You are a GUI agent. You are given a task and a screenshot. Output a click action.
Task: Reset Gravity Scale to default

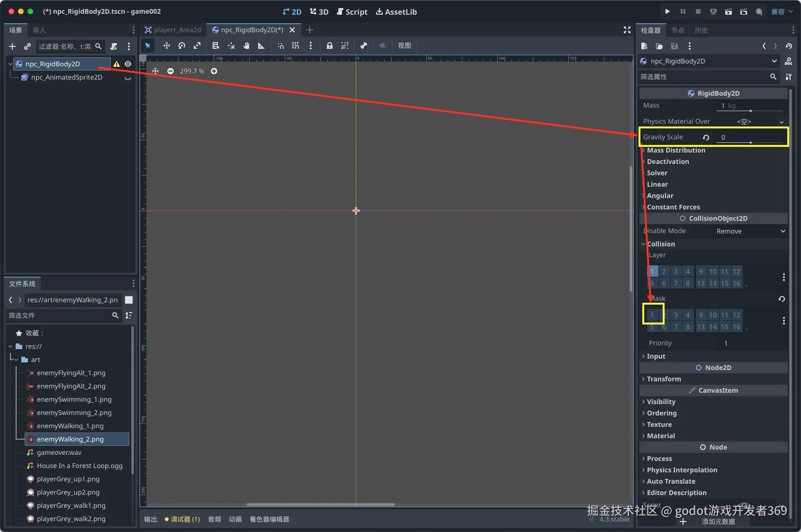(x=706, y=137)
